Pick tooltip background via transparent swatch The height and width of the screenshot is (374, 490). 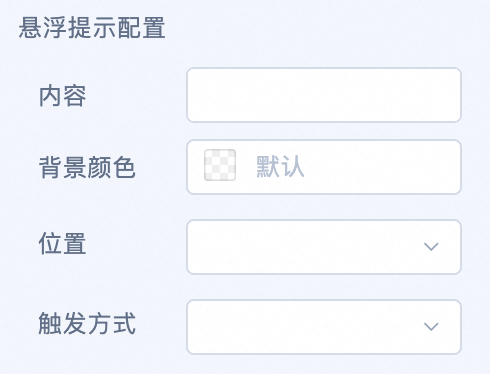(220, 165)
